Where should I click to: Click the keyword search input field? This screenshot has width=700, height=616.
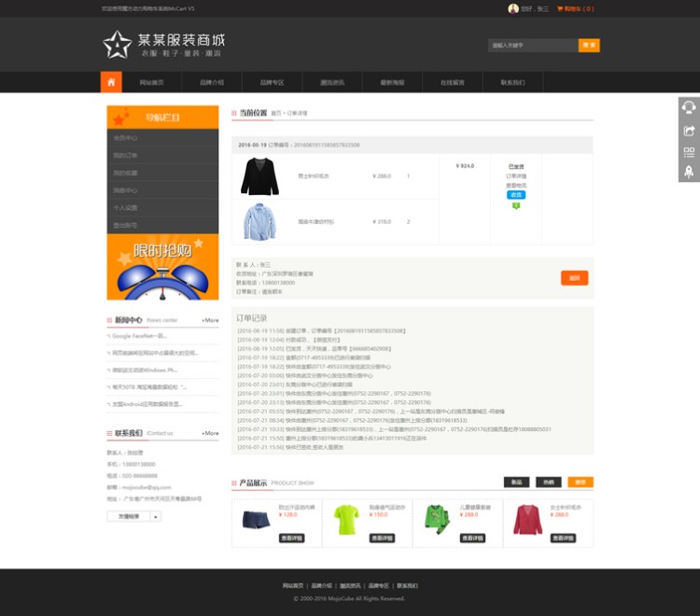click(533, 45)
